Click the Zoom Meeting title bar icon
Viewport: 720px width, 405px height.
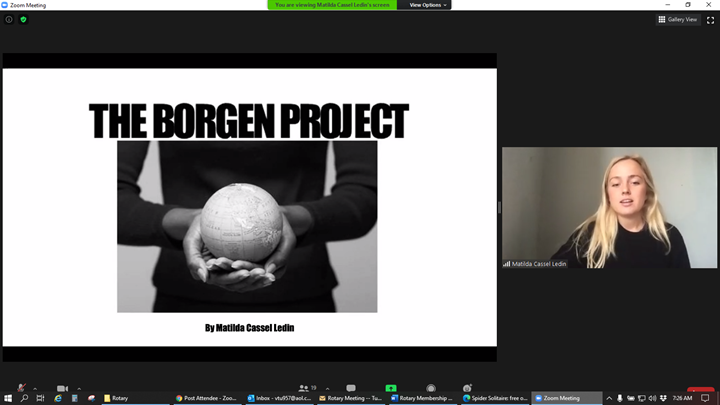(5, 5)
